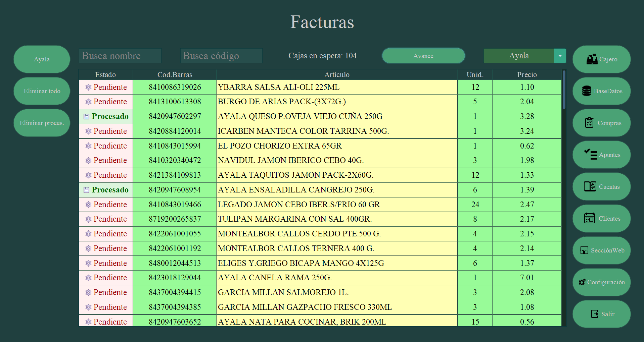Open the Configuración section

point(601,282)
